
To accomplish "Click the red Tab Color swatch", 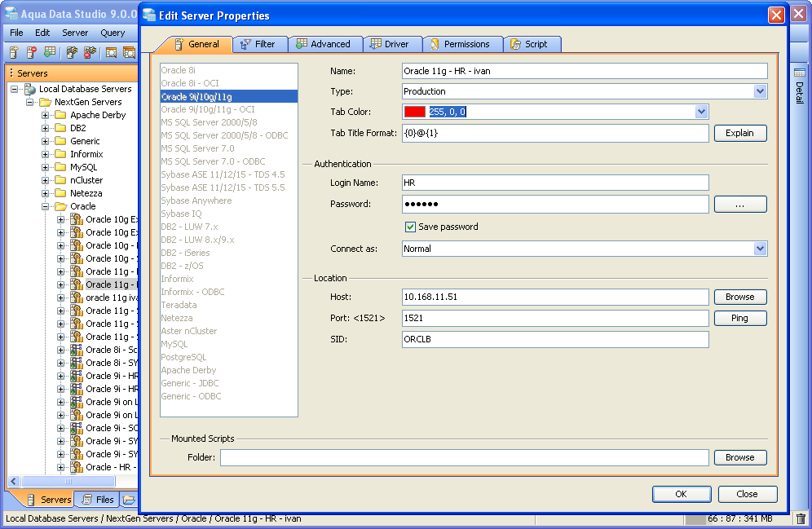I will tap(415, 112).
